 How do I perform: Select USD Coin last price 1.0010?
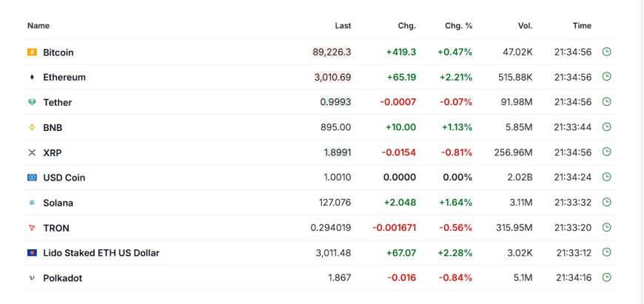coord(338,178)
